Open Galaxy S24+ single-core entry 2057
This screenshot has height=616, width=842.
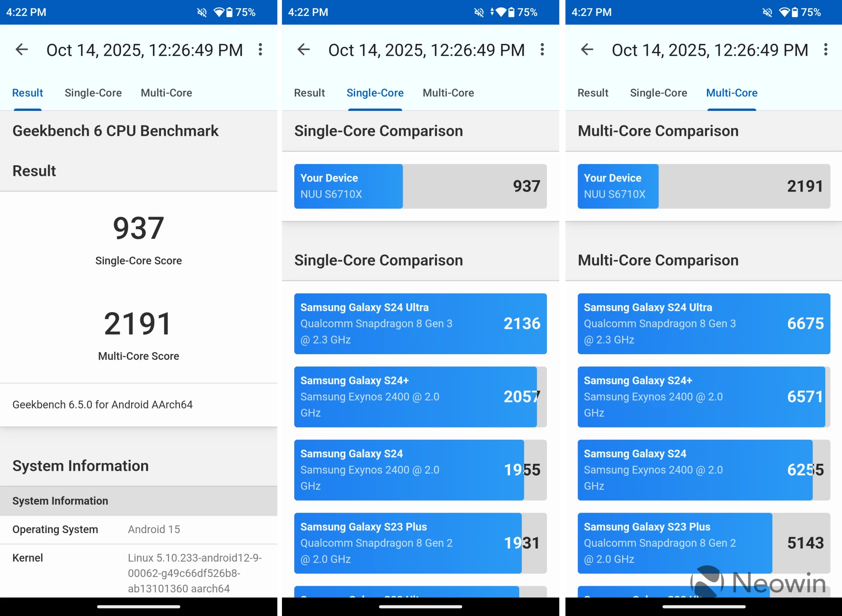[420, 397]
